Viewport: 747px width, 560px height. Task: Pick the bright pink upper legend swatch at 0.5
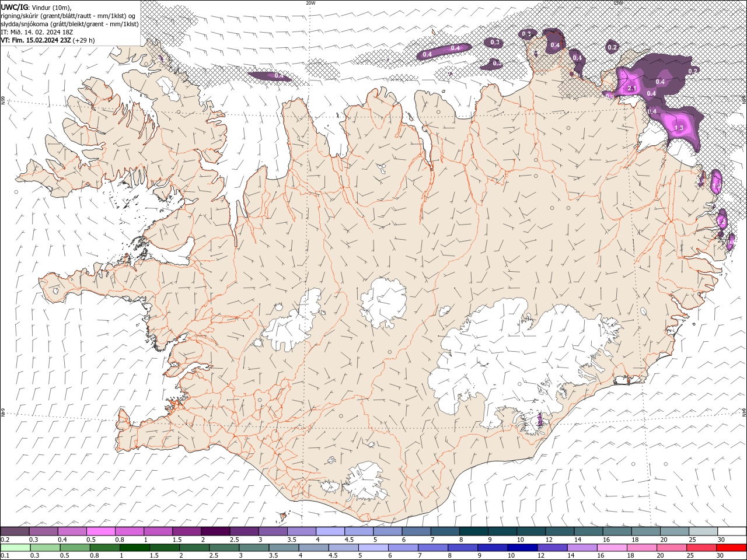[100, 531]
